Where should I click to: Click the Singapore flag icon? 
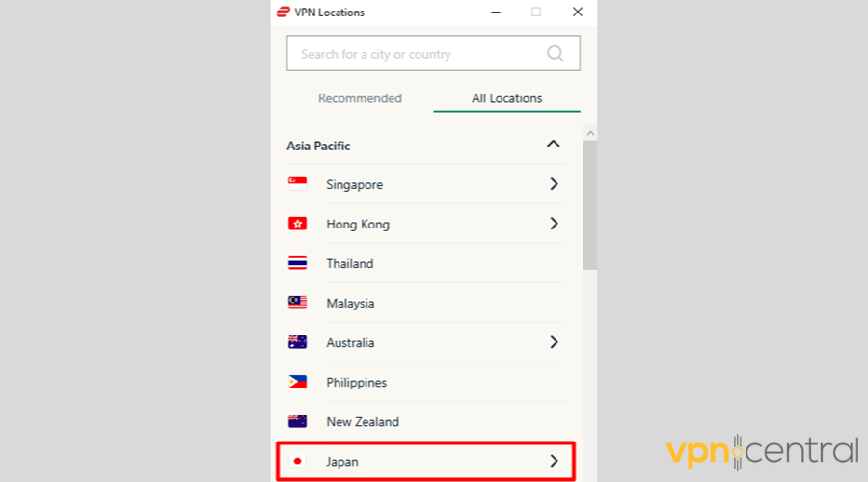coord(297,184)
